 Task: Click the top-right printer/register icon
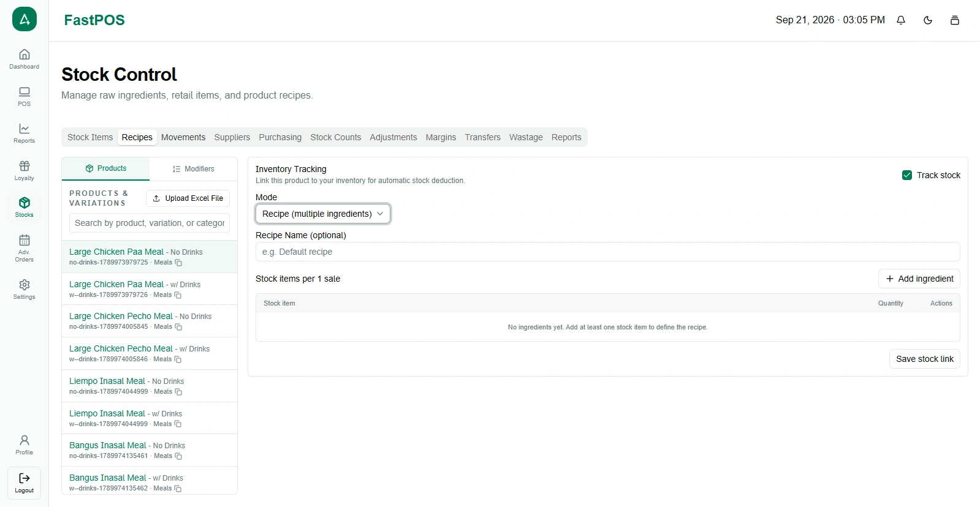tap(955, 20)
